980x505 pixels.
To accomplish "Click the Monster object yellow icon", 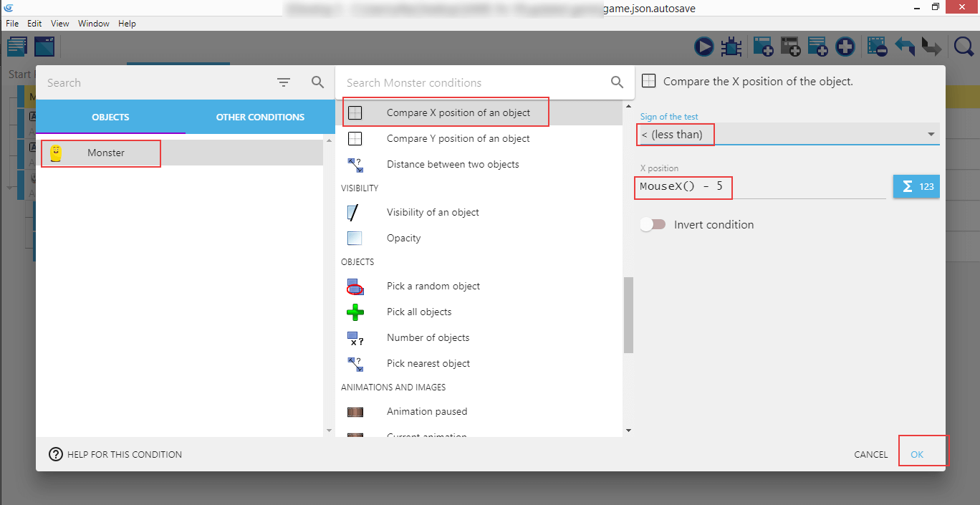I will [x=56, y=153].
